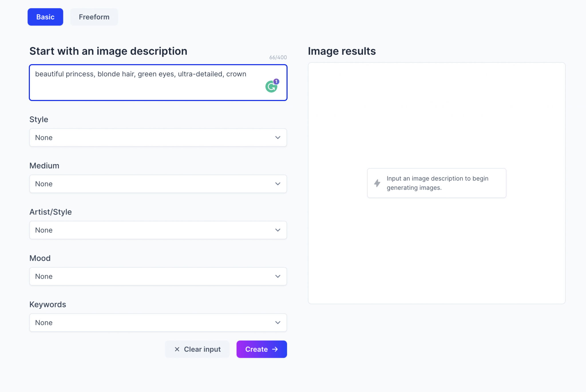Click the Grammarly notification badge showing 1
586x392 pixels.
click(276, 82)
